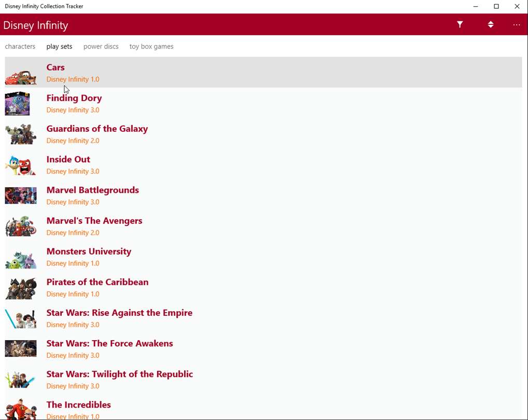Click the Pirates of the Caribbean thumbnail
This screenshot has width=528, height=420.
pyautogui.click(x=21, y=288)
